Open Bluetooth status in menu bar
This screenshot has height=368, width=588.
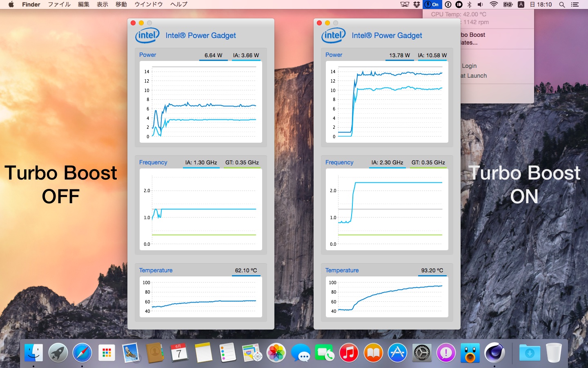[x=470, y=4]
